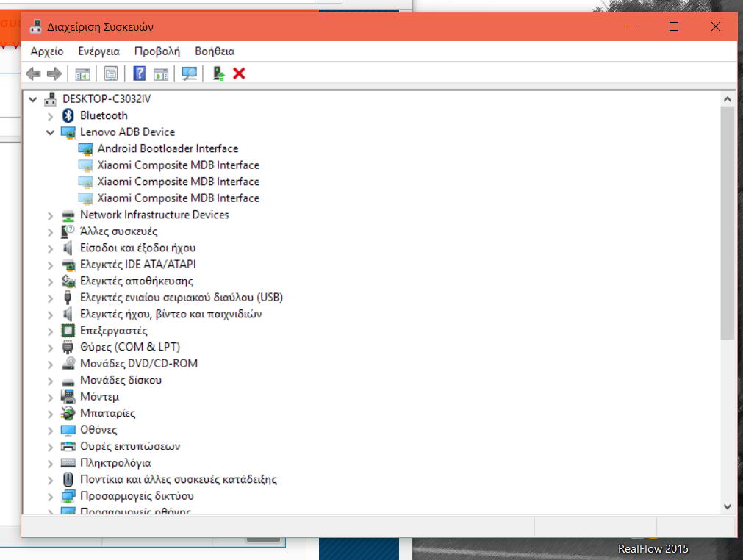Expand the Bluetooth category

(x=50, y=116)
